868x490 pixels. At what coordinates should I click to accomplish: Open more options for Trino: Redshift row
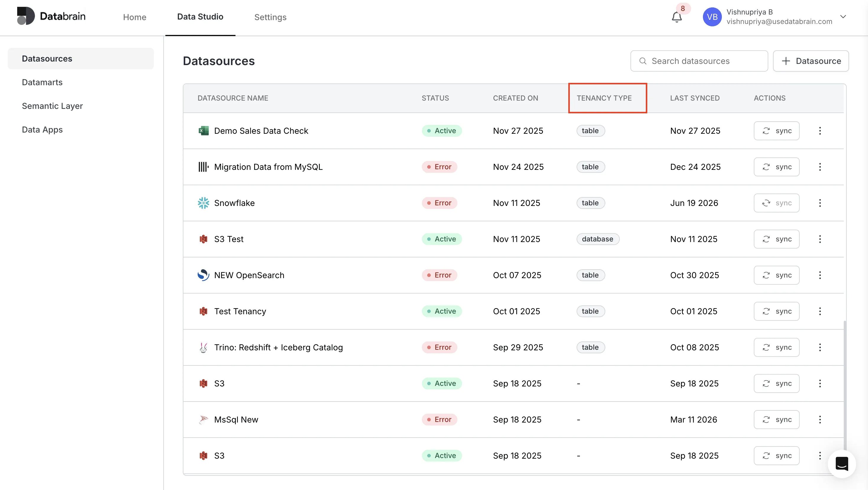click(820, 347)
